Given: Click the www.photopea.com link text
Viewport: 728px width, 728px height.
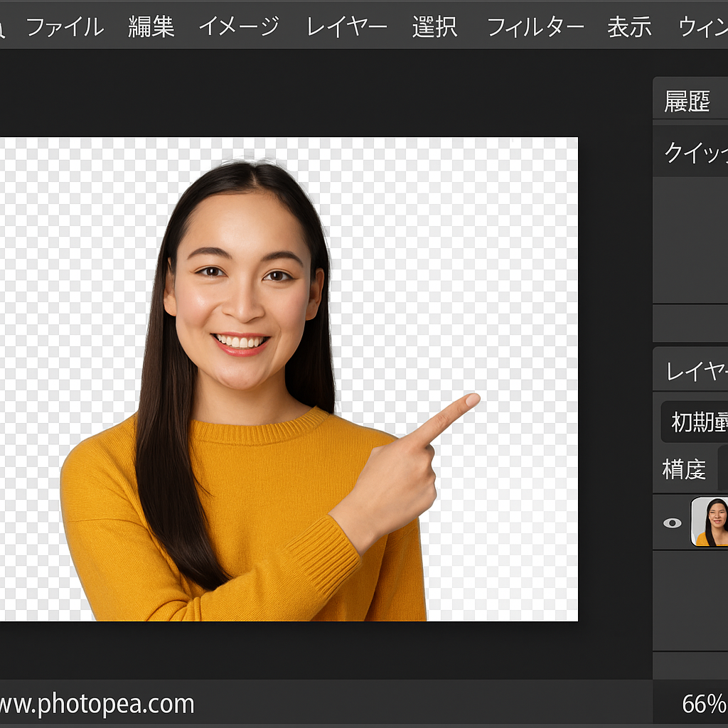Looking at the screenshot, I should click(97, 704).
